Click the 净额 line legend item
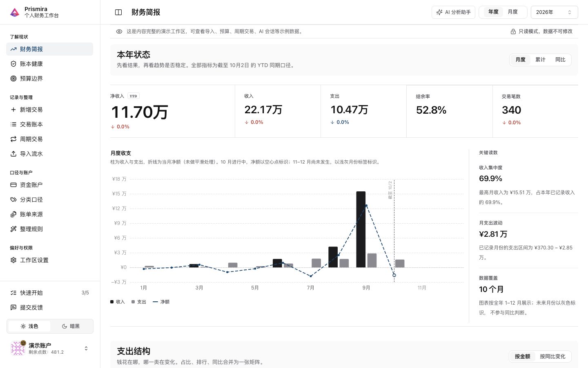The height and width of the screenshot is (368, 588). (x=161, y=302)
